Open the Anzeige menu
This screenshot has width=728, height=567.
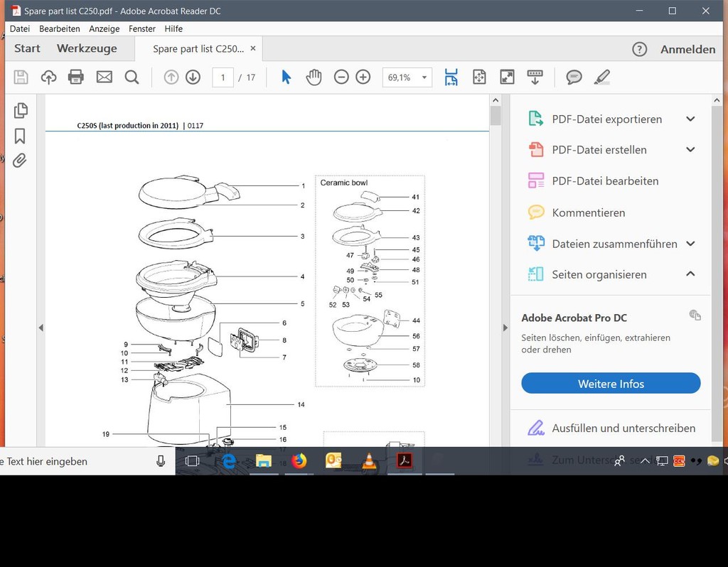104,28
